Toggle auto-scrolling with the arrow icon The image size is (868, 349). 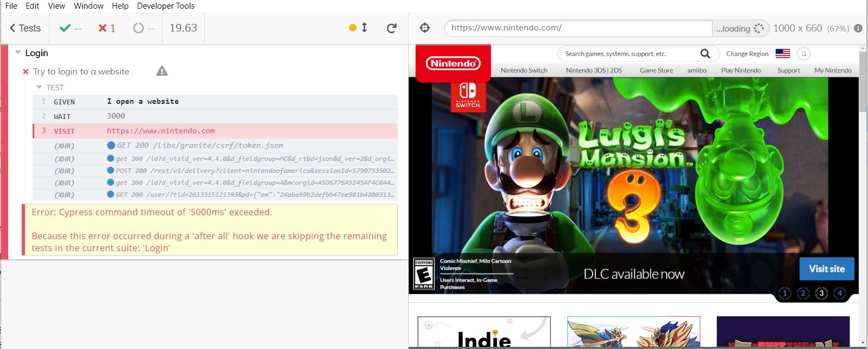(x=364, y=28)
